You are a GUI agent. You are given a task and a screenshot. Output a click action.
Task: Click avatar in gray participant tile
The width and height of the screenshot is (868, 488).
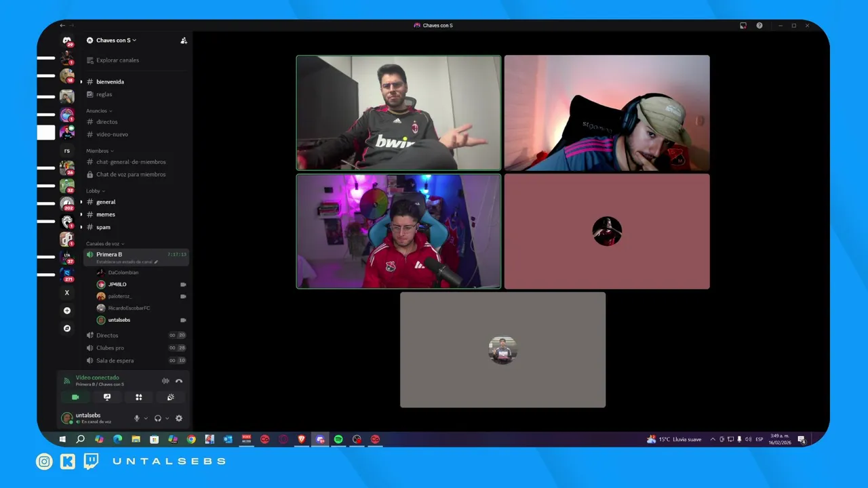tap(502, 350)
